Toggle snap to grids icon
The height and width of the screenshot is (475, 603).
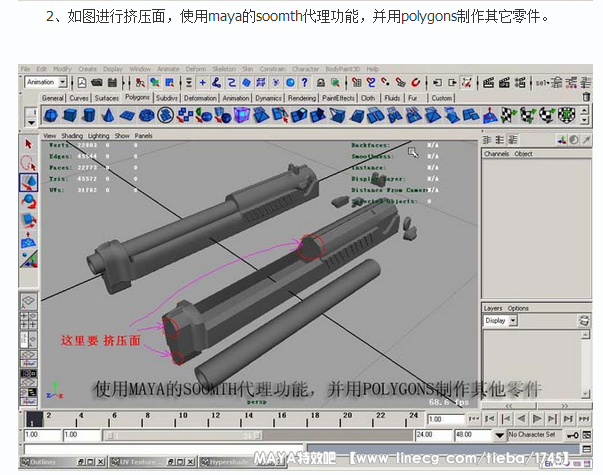tap(356, 82)
